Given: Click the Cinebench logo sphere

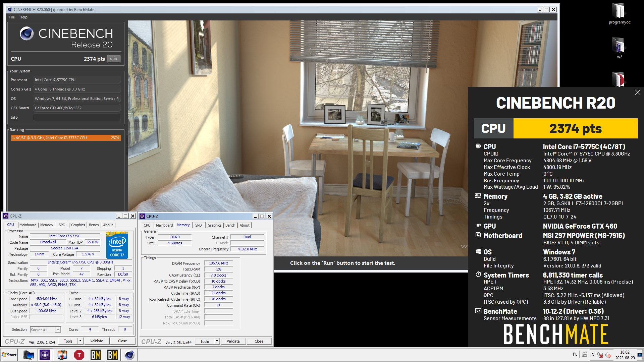Looking at the screenshot, I should (x=26, y=34).
